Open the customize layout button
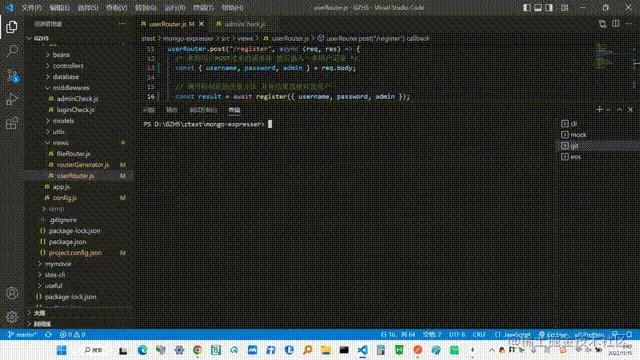Screen dimensions: 640x360 pyautogui.click(x=564, y=8)
